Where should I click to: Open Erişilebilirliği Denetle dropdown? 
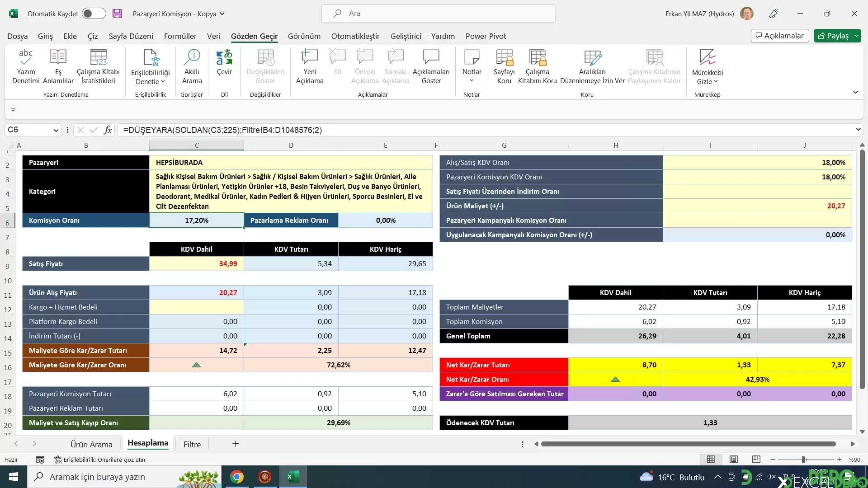pyautogui.click(x=151, y=67)
